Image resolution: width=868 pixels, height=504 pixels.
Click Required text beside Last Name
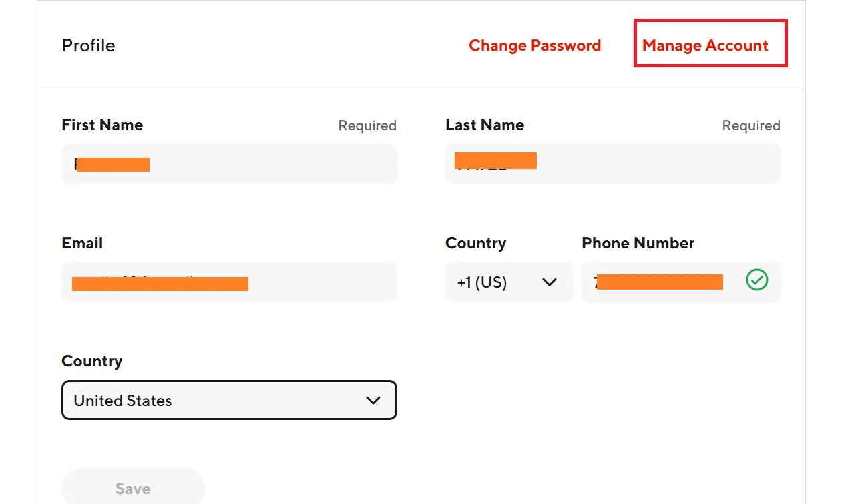751,125
